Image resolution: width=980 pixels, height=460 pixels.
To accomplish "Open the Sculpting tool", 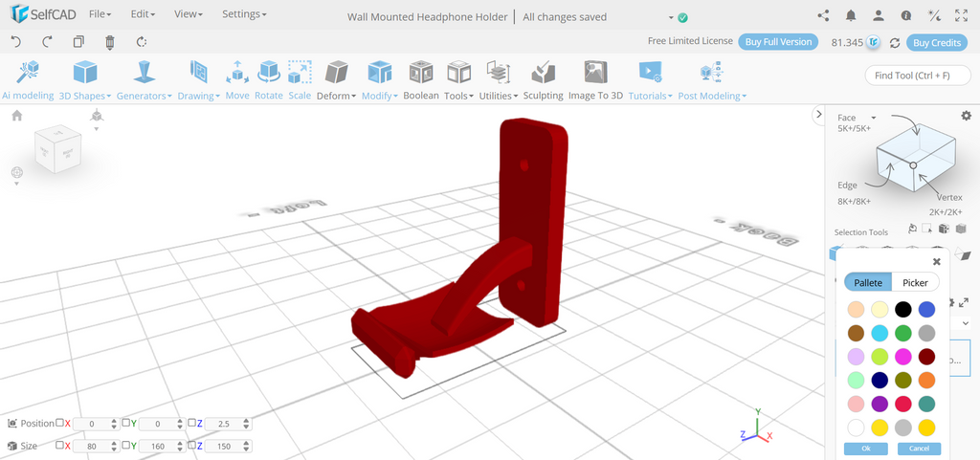I will (x=544, y=80).
